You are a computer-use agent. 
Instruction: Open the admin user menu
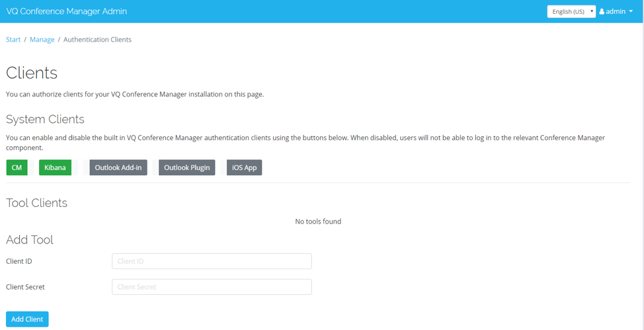click(x=616, y=11)
